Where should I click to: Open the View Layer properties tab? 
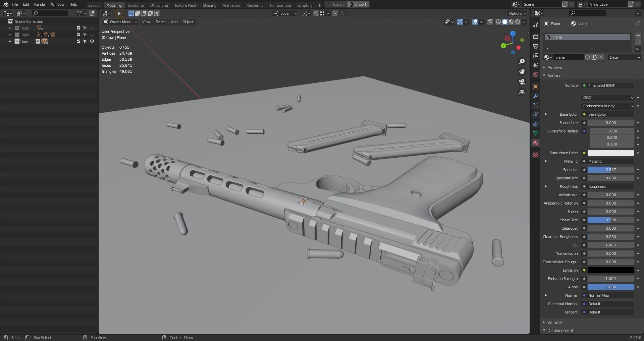(x=536, y=55)
